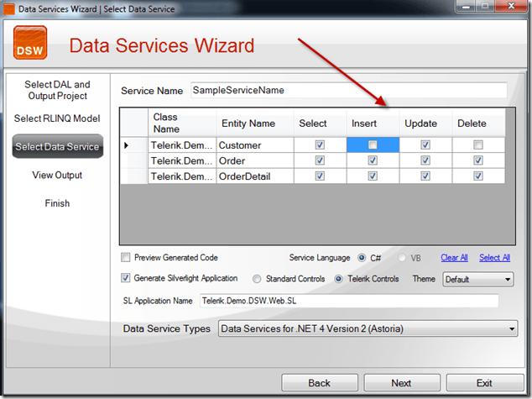The image size is (532, 399).
Task: Click the Entity Name column header
Action: pos(255,123)
